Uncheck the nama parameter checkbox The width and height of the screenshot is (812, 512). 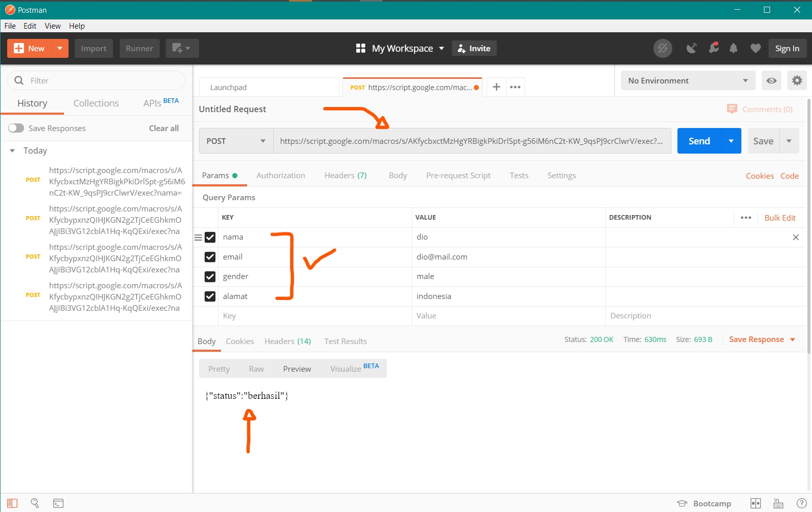210,237
